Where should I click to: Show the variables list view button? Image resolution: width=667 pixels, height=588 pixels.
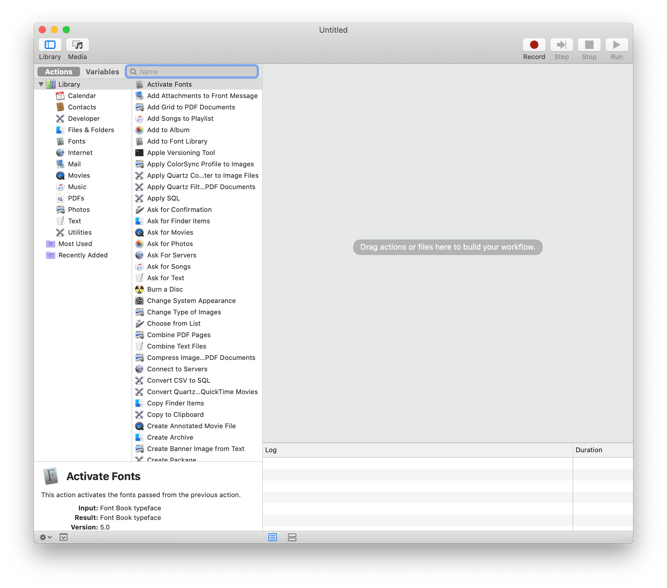292,537
